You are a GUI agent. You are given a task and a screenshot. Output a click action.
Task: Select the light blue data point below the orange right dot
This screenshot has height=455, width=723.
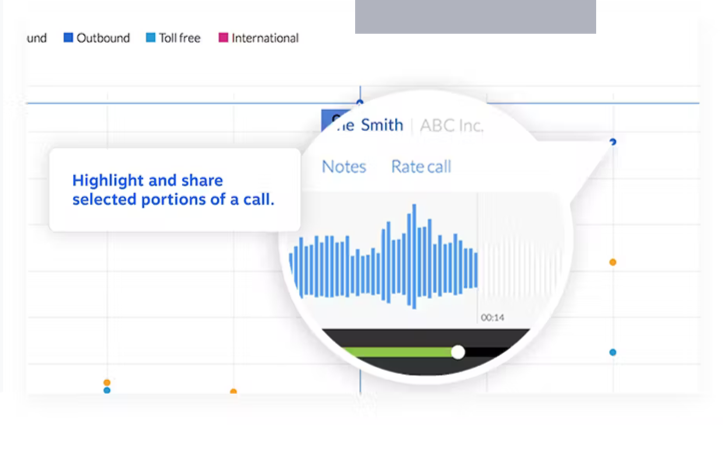(613, 352)
